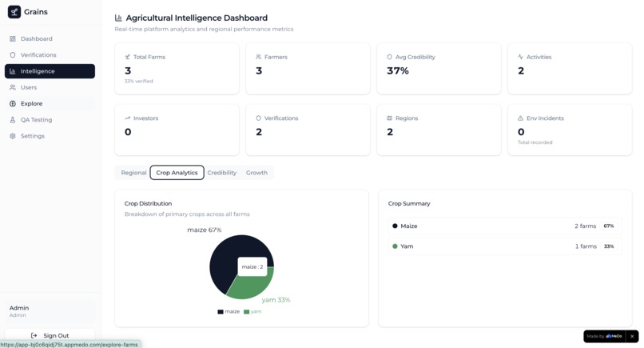Image resolution: width=644 pixels, height=348 pixels.
Task: Click the Sign Out arrow icon
Action: 34,336
